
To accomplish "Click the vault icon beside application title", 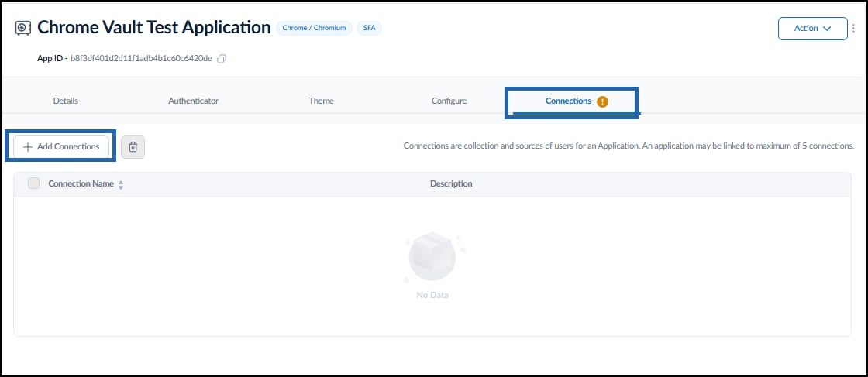I will [x=23, y=28].
